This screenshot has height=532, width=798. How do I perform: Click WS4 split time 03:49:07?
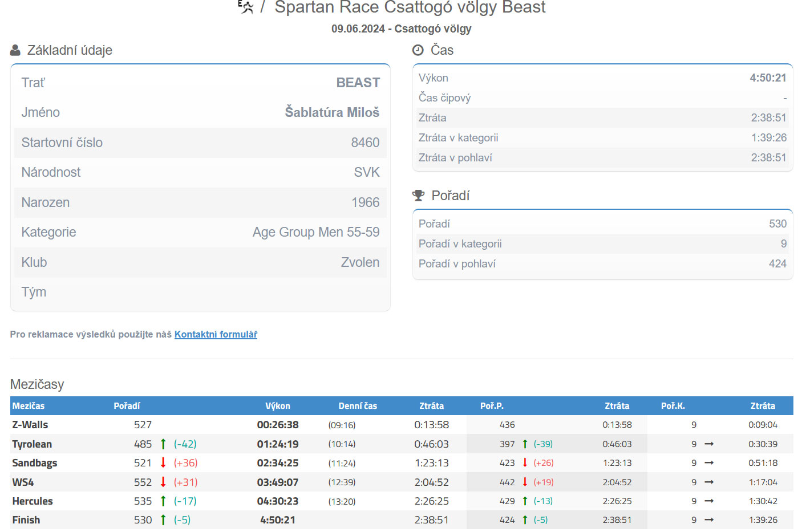[x=278, y=482]
